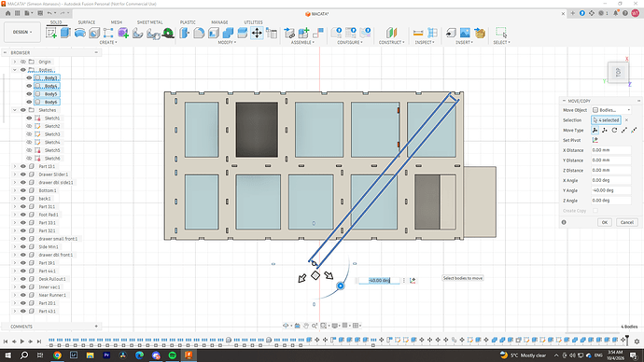Viewport: 644px width, 362px height.
Task: Choose Point to Position move type
Action: point(634,130)
